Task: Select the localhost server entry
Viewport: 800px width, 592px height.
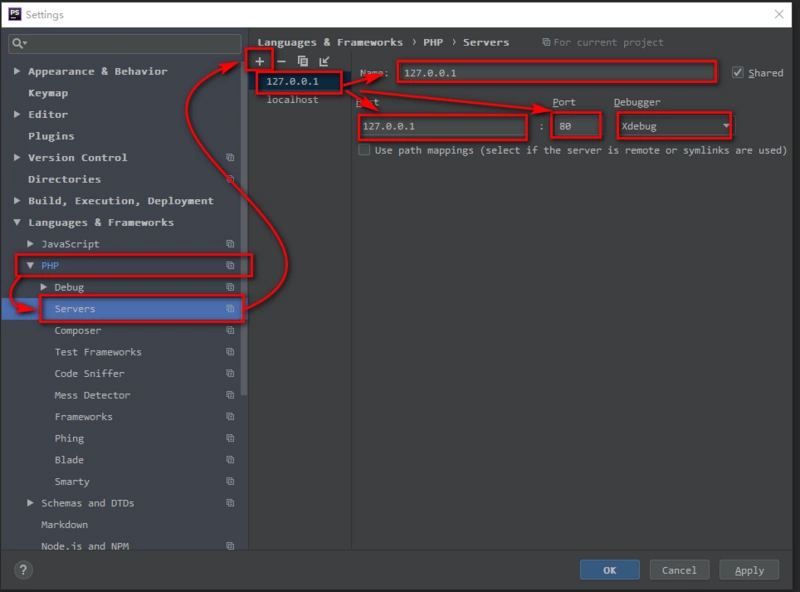Action: point(292,100)
